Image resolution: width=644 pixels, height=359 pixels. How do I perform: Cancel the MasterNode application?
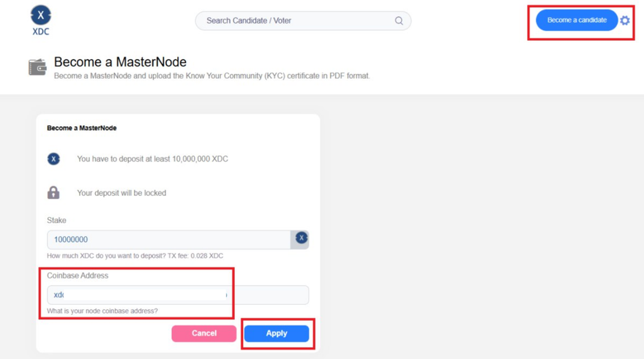point(203,333)
